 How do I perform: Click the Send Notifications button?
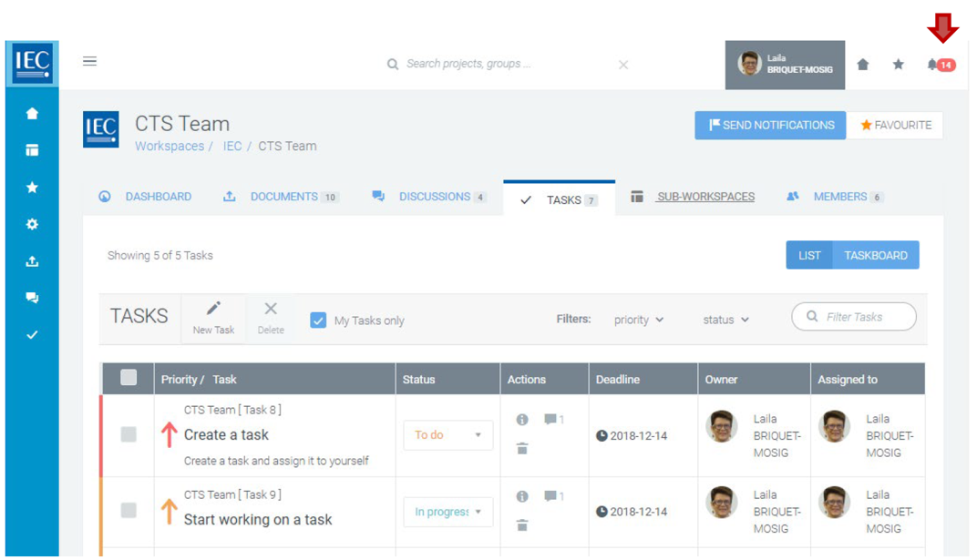pos(770,126)
